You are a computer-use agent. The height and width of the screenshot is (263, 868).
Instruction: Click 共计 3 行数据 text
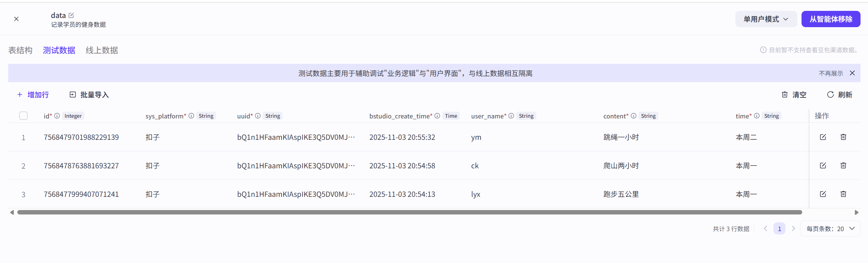731,229
